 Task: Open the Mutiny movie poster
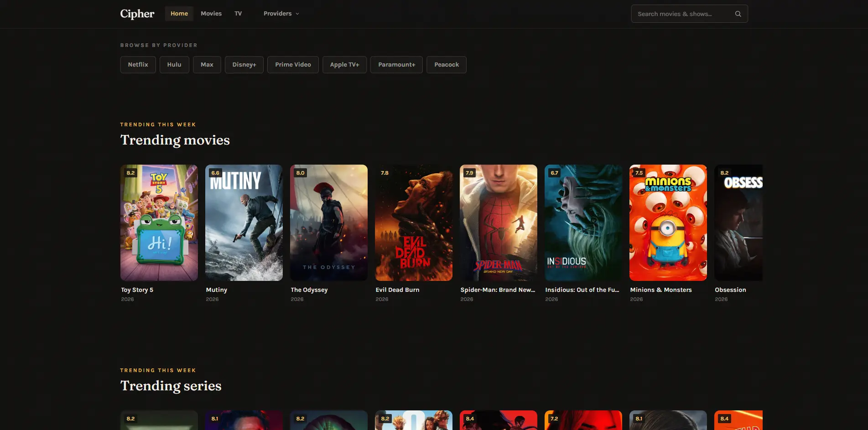(244, 223)
